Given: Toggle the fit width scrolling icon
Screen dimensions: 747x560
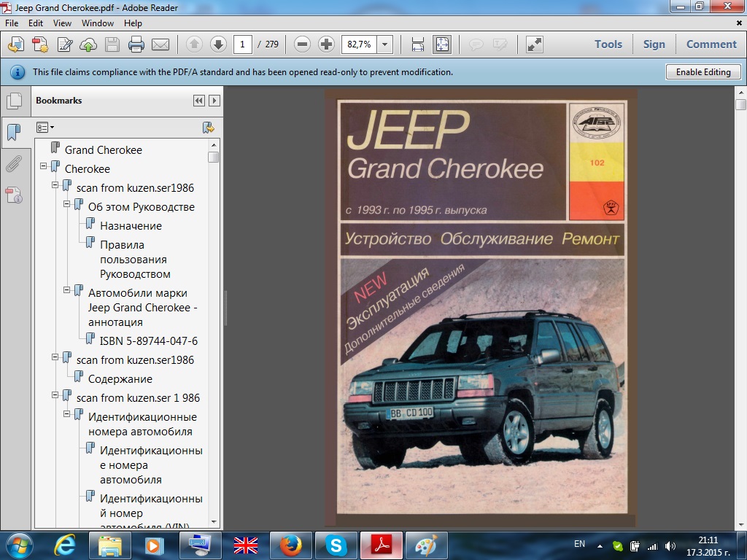Looking at the screenshot, I should coord(417,44).
